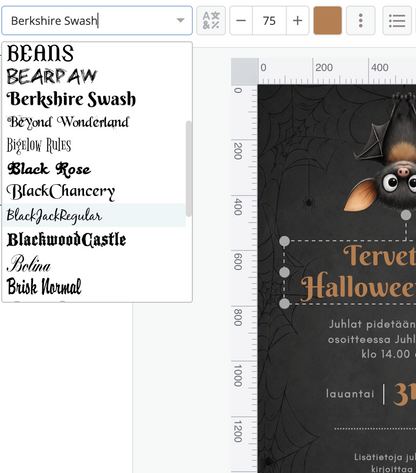
Task: Open the three-dot more options menu
Action: click(x=361, y=20)
